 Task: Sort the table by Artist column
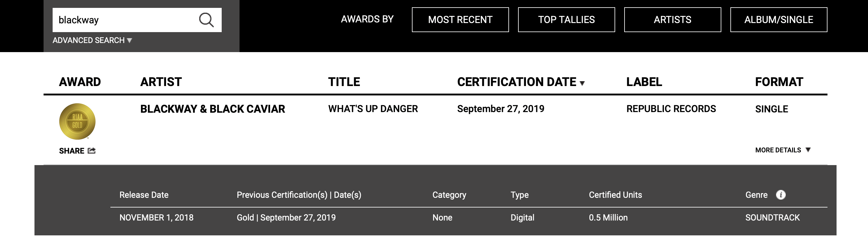[161, 82]
